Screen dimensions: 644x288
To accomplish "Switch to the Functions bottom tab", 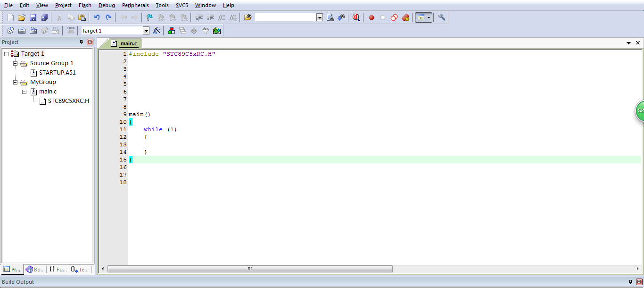I will pos(58,270).
